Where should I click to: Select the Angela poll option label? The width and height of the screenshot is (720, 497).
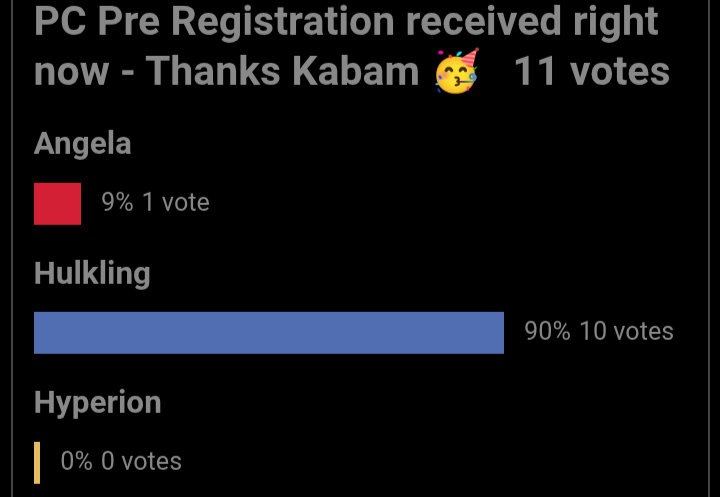[83, 144]
